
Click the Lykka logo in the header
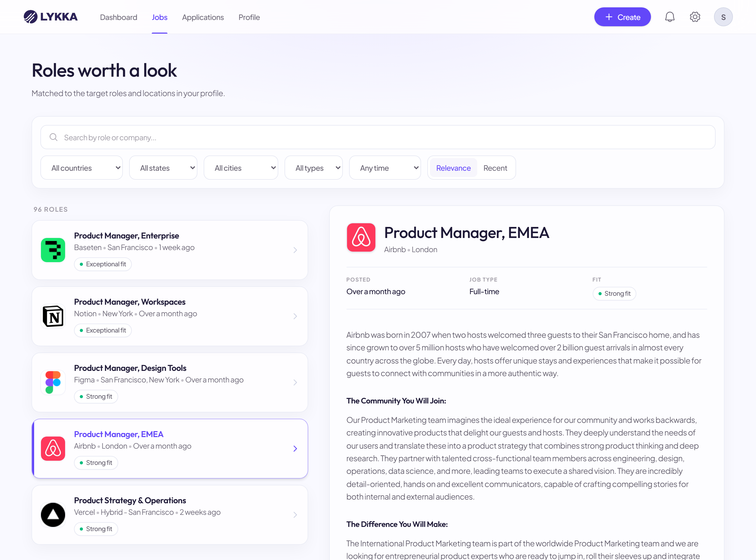[50, 17]
